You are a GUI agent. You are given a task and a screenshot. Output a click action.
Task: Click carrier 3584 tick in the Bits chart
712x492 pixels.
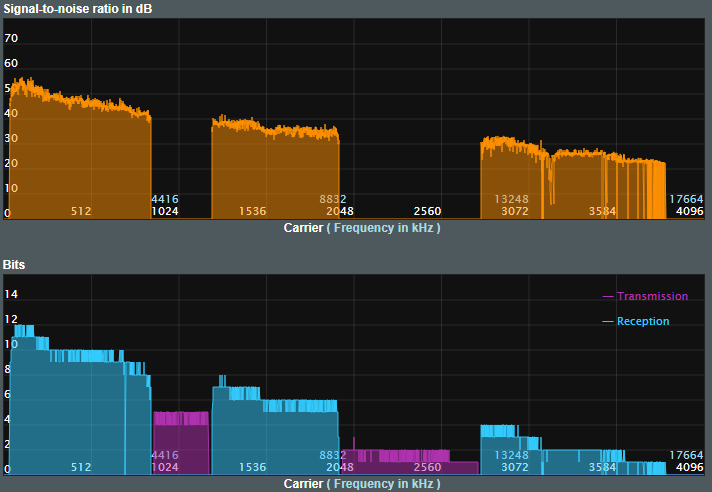point(602,467)
